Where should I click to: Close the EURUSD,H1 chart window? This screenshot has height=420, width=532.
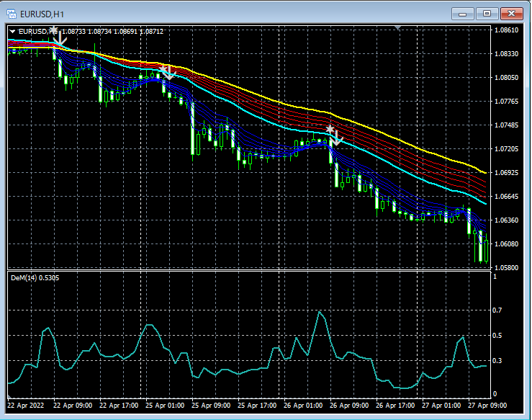tap(511, 14)
